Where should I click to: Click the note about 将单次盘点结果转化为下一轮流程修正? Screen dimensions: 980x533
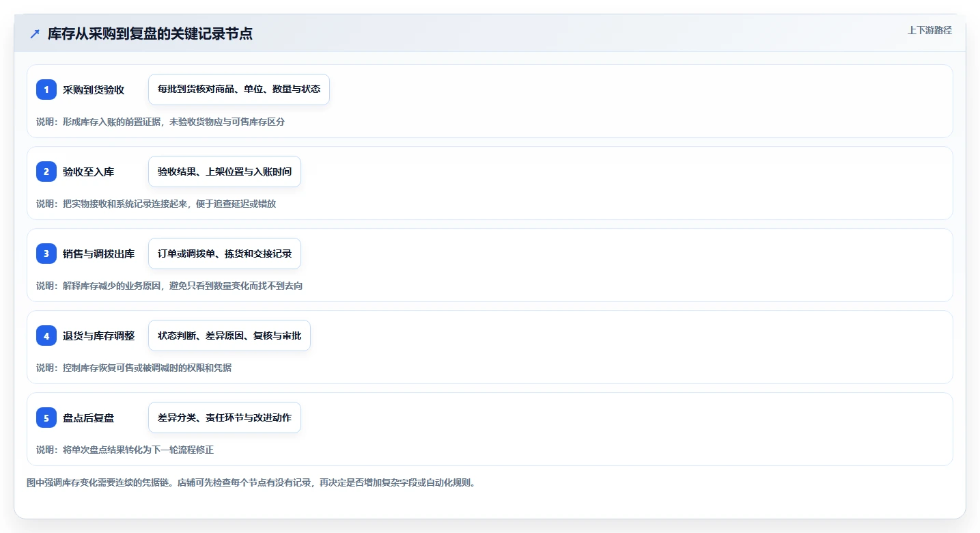125,450
